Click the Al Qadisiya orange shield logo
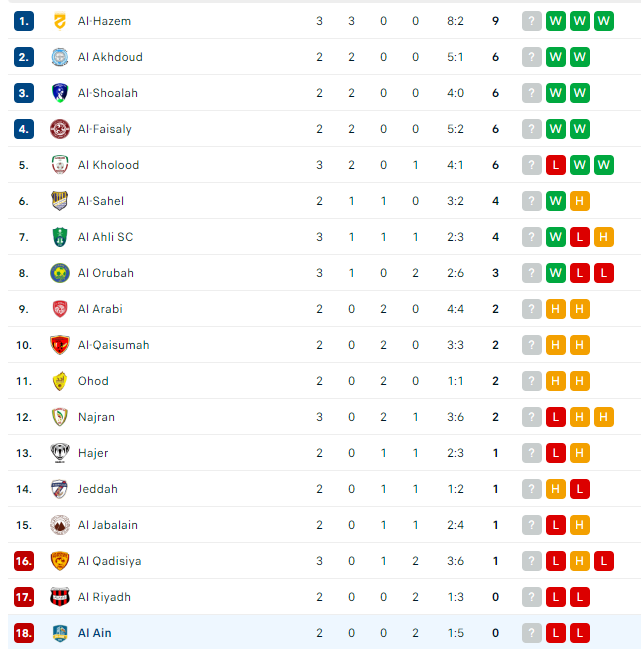The image size is (641, 649). pyautogui.click(x=60, y=561)
